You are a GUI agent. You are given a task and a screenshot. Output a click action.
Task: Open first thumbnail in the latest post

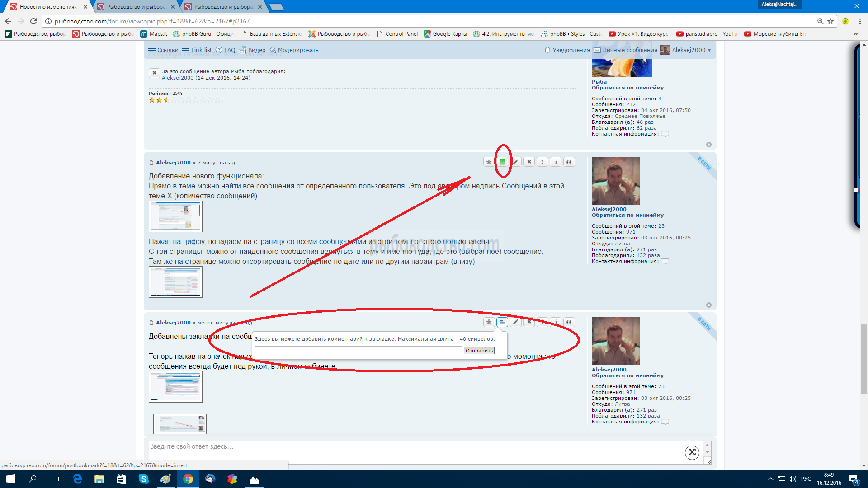click(175, 387)
